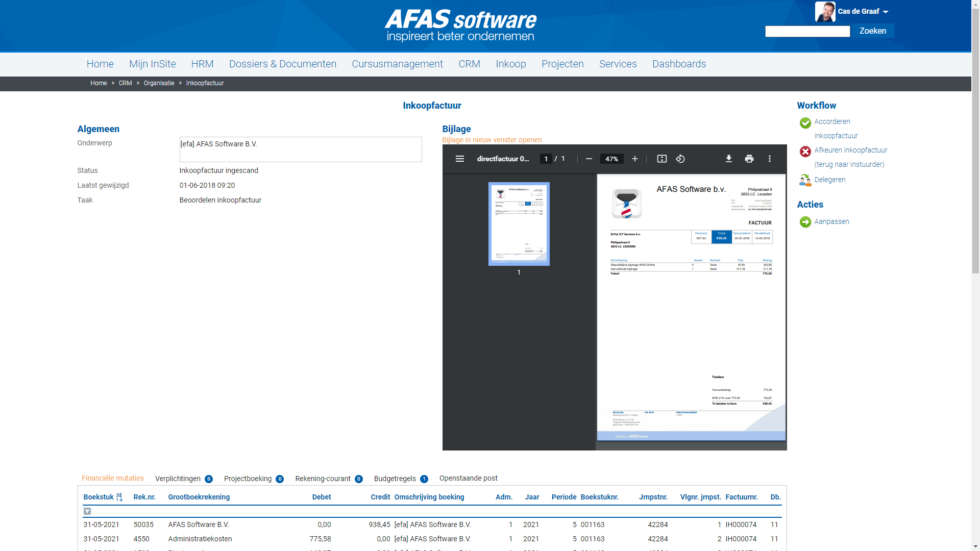Image resolution: width=980 pixels, height=551 pixels.
Task: Open the Home menu
Action: tap(100, 64)
